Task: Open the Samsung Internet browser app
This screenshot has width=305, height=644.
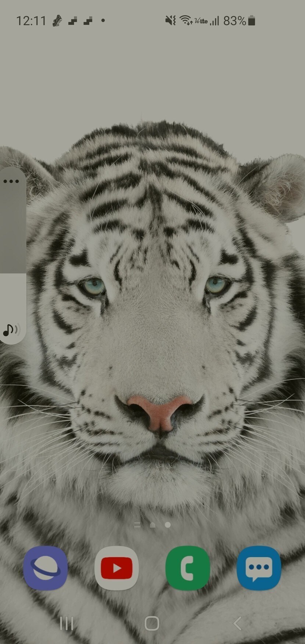Action: [x=45, y=568]
